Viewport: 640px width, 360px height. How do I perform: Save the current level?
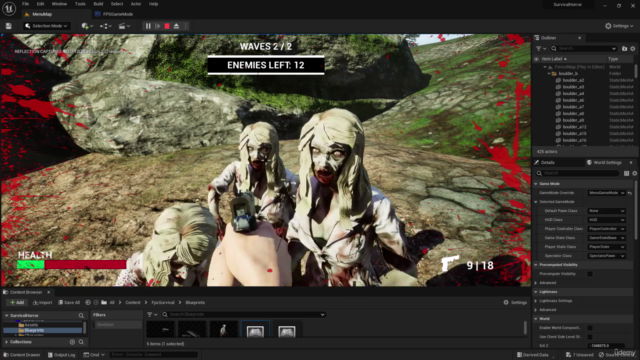pos(9,26)
